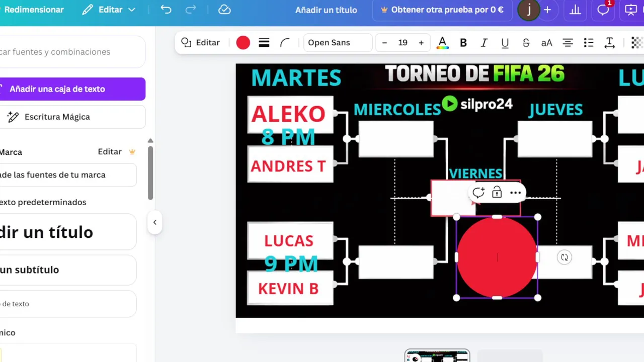Viewport: 644px width, 362px height.
Task: Toggle strikethrough formatting
Action: pos(526,43)
